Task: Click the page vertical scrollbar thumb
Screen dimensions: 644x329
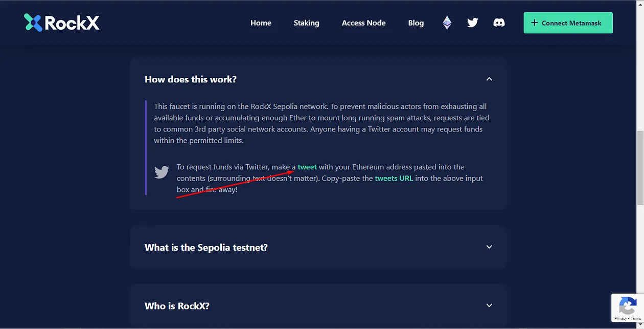Action: tap(640, 167)
